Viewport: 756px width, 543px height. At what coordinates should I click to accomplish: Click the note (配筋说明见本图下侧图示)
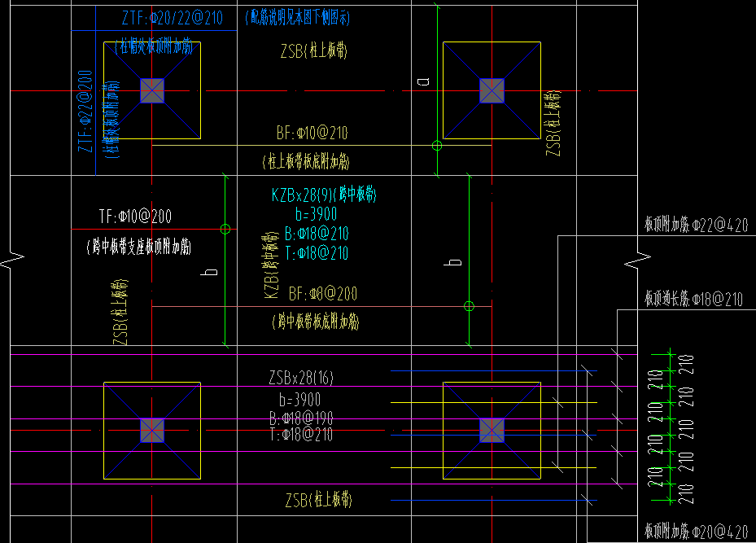(x=298, y=17)
